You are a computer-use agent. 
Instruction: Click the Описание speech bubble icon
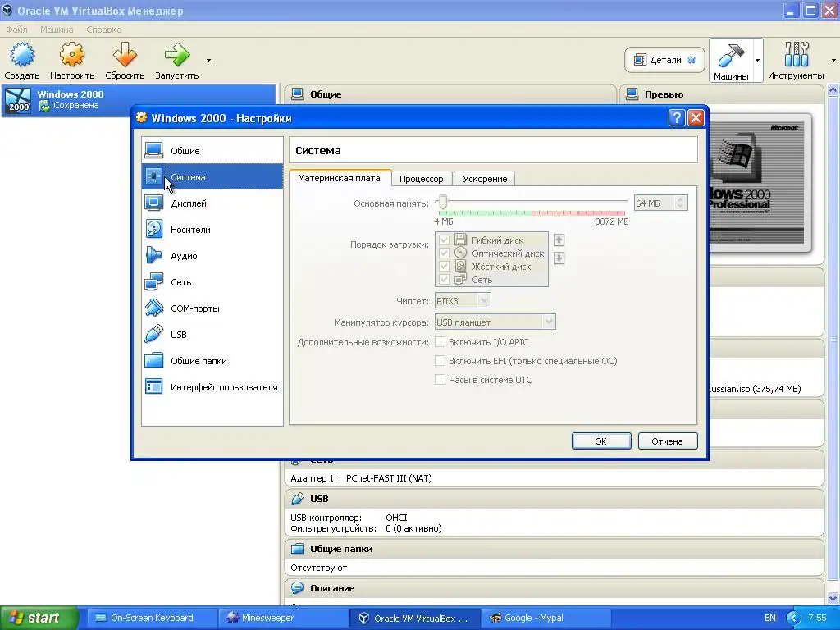pyautogui.click(x=297, y=587)
